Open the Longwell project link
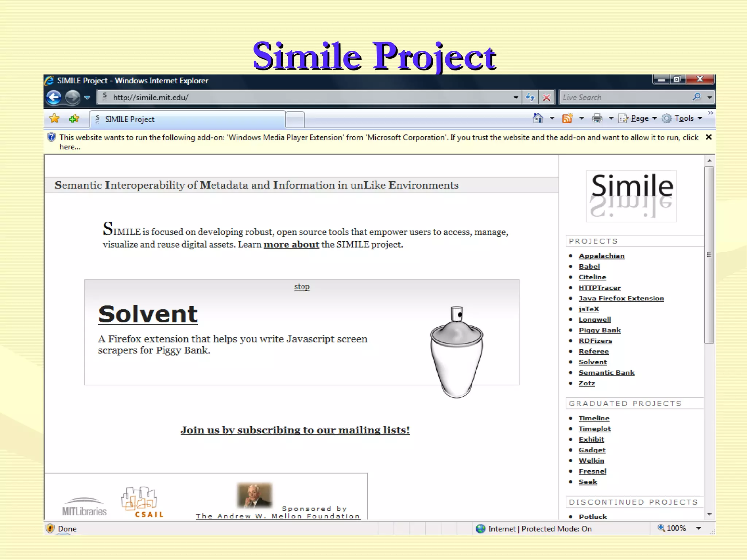This screenshot has width=747, height=560. tap(595, 319)
